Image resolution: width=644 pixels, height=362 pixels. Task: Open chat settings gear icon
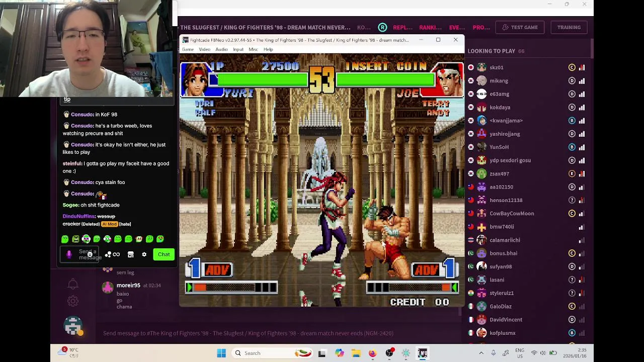(144, 254)
